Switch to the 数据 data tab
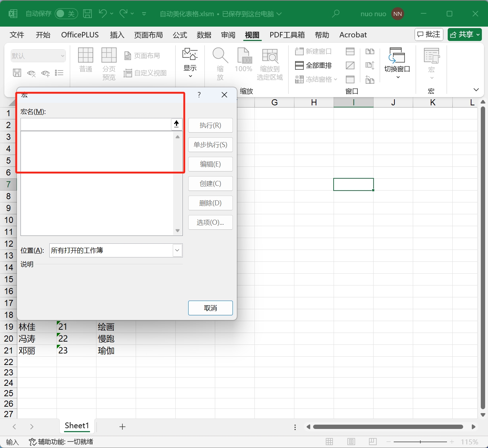This screenshot has width=488, height=448. coord(204,35)
